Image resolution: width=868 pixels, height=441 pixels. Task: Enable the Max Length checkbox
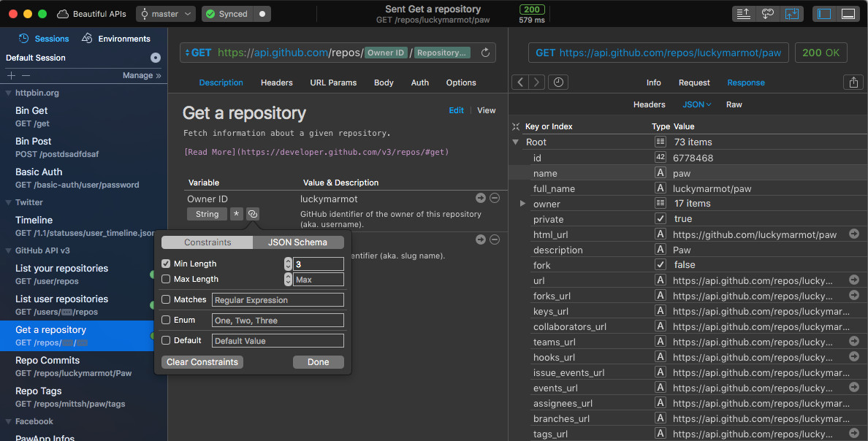[166, 279]
